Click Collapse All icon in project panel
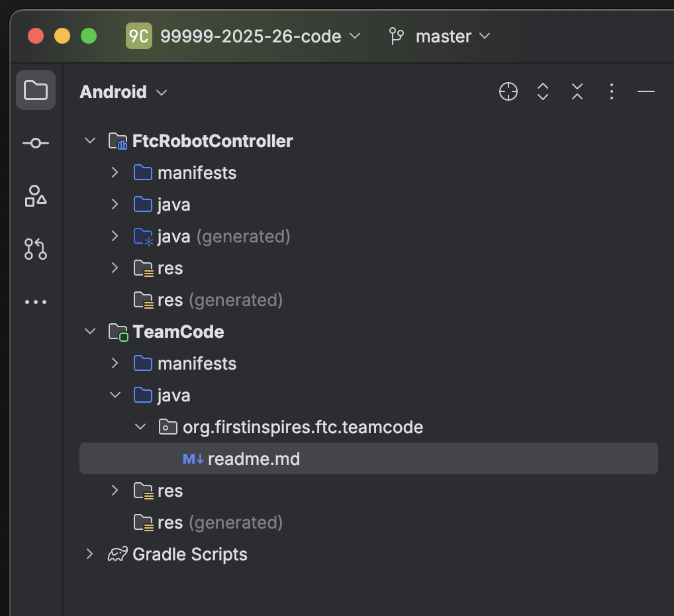 (577, 91)
